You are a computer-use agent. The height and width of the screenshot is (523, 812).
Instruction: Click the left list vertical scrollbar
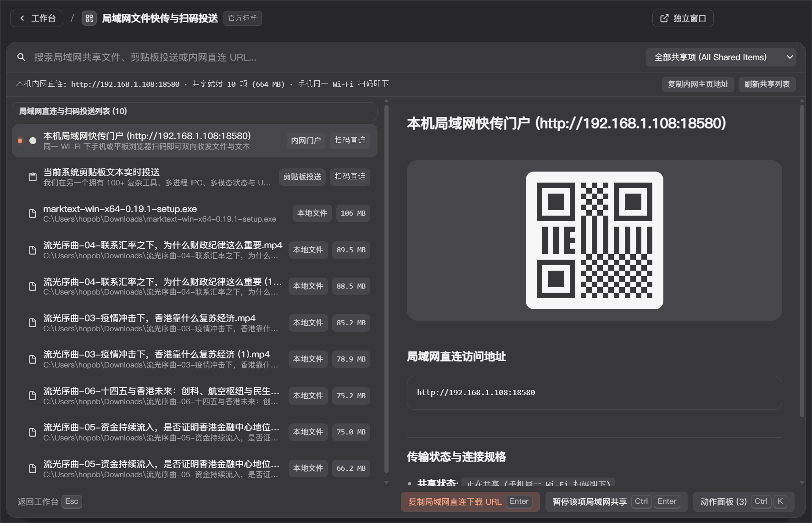[x=386, y=289]
